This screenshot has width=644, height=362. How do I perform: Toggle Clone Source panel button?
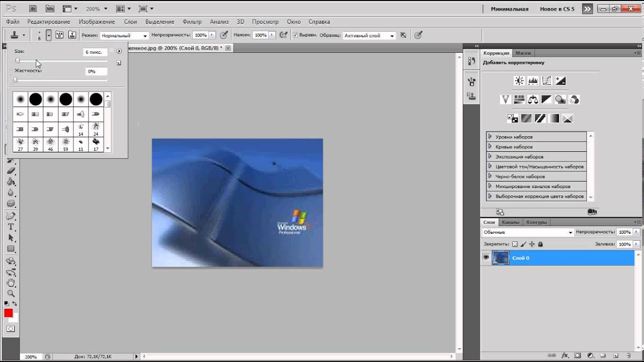72,35
